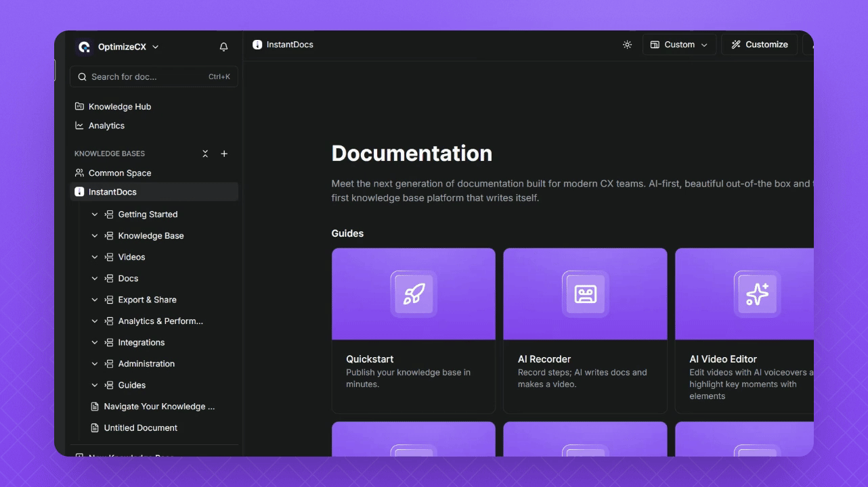Viewport: 868px width, 487px height.
Task: Click the Integrations section icon
Action: pos(109,342)
